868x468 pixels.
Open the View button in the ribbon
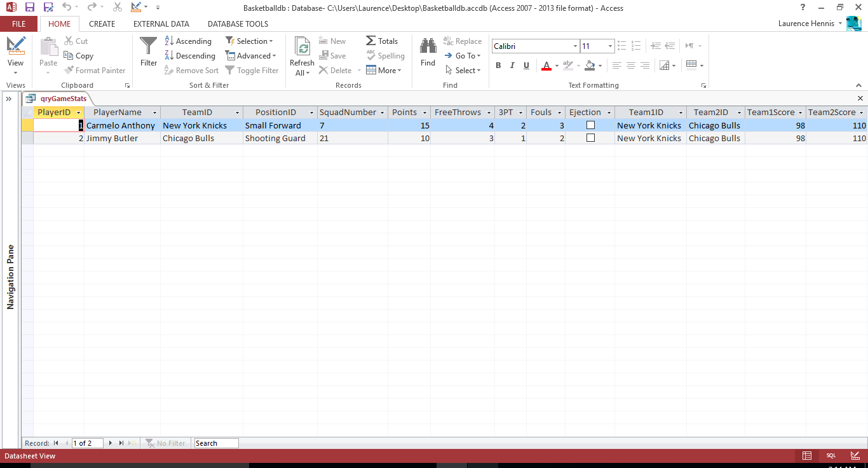click(16, 56)
